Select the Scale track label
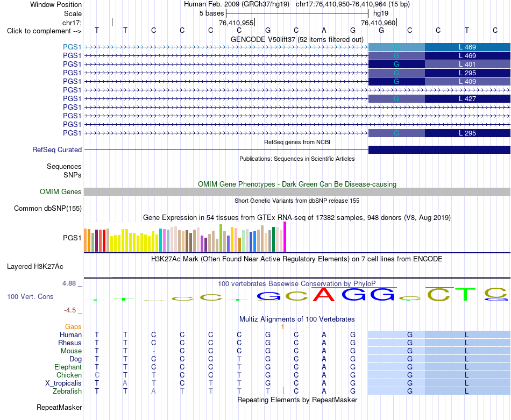511x420 pixels. 73,13
